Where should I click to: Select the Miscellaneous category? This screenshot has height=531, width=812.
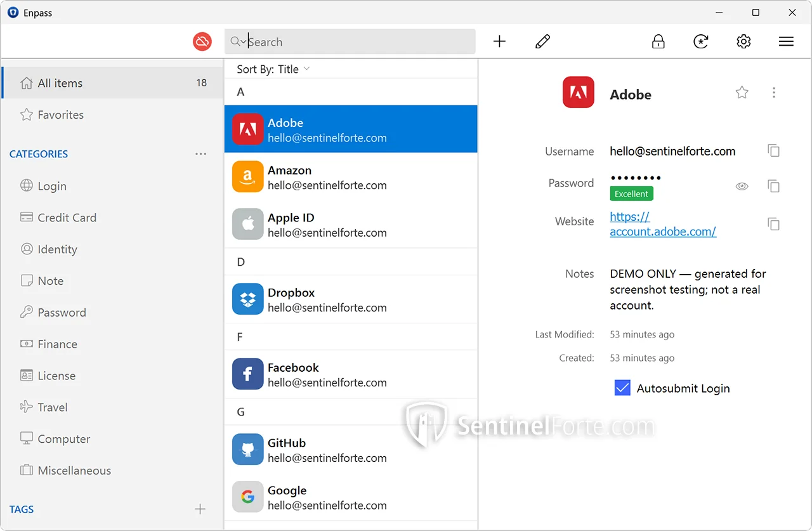[112, 470]
